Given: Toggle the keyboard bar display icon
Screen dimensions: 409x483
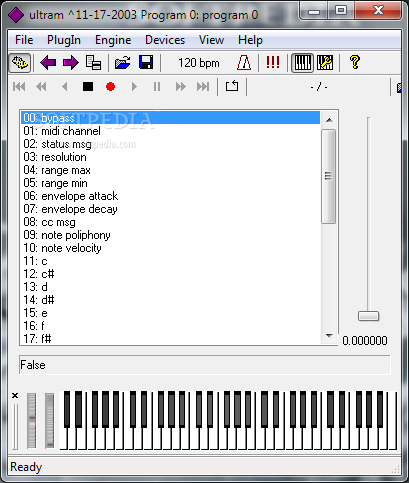Looking at the screenshot, I should (x=303, y=63).
